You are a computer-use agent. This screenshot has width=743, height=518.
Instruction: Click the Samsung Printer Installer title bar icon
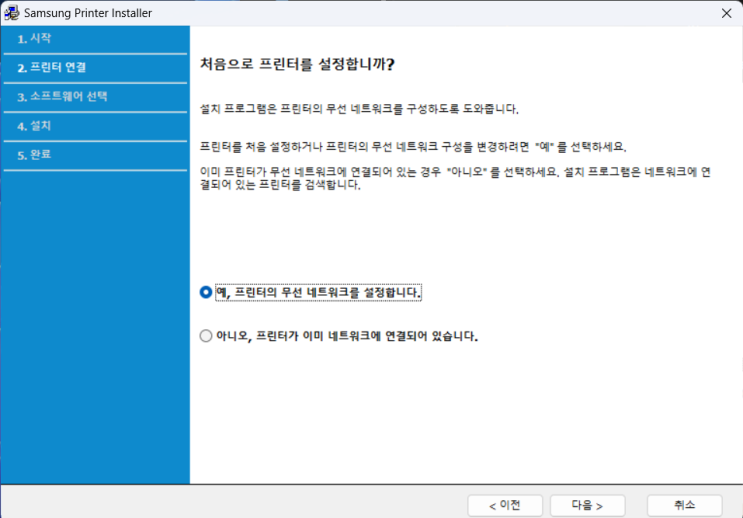click(11, 13)
